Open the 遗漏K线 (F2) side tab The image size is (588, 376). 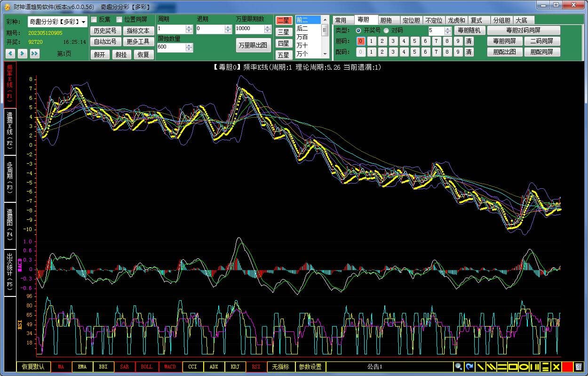(10, 131)
